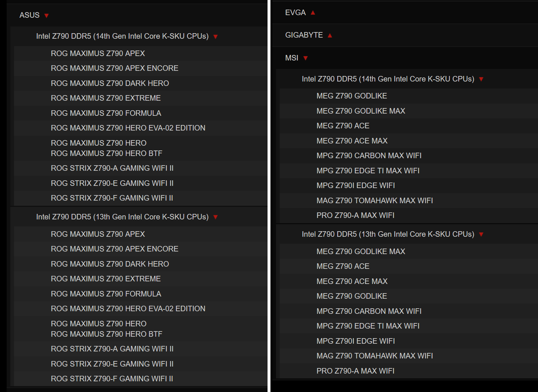
Task: Select ROG MAXIMUS Z790 HERO BTF under 14th Gen
Action: (x=107, y=153)
